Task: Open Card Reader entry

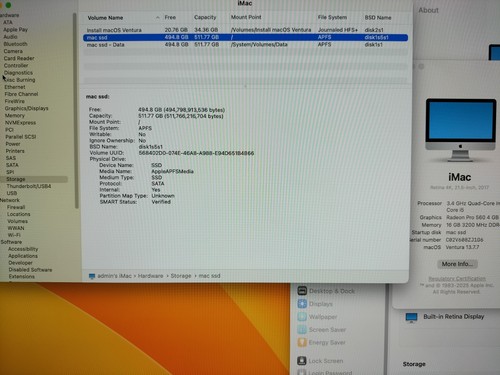Action: click(x=19, y=58)
